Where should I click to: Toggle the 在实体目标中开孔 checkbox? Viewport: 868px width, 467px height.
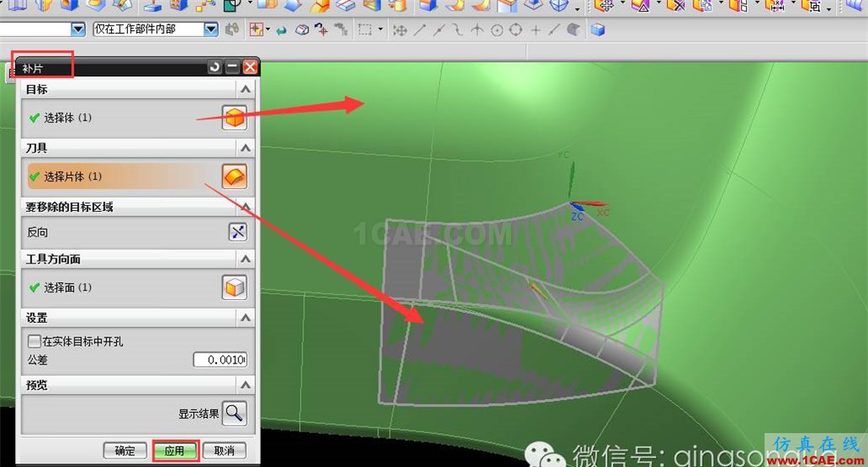(x=34, y=341)
